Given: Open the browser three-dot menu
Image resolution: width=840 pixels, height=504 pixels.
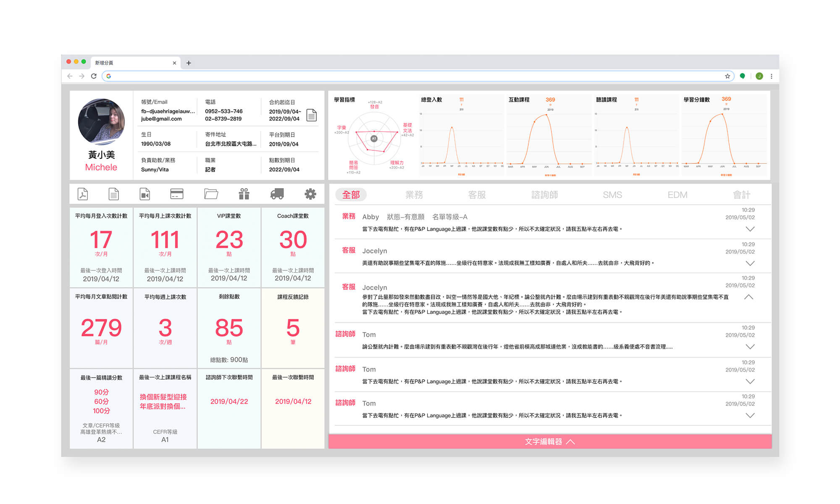Looking at the screenshot, I should (772, 76).
